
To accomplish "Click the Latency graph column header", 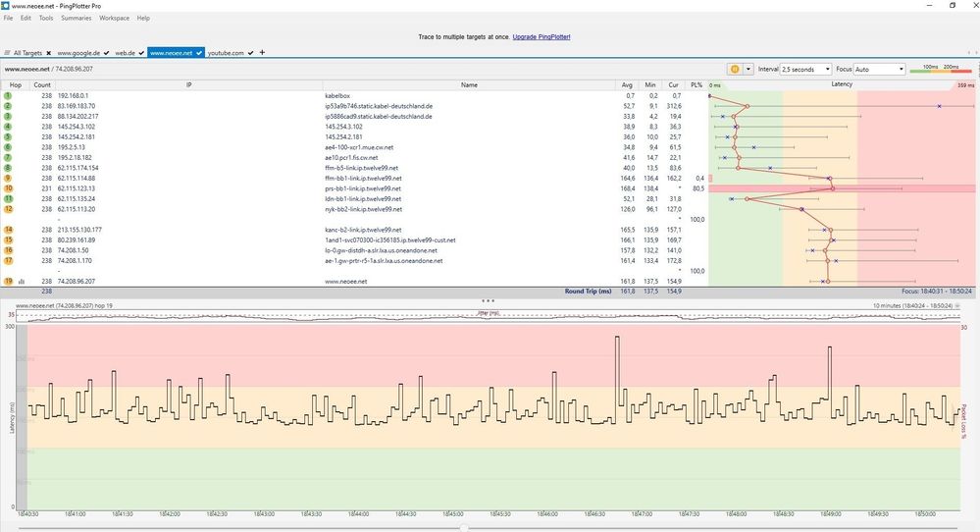I will tap(842, 84).
